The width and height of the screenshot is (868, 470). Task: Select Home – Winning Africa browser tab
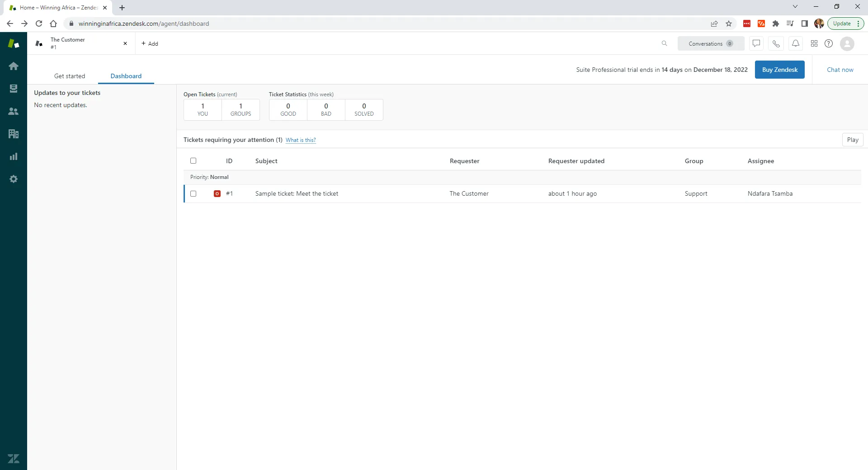[58, 8]
